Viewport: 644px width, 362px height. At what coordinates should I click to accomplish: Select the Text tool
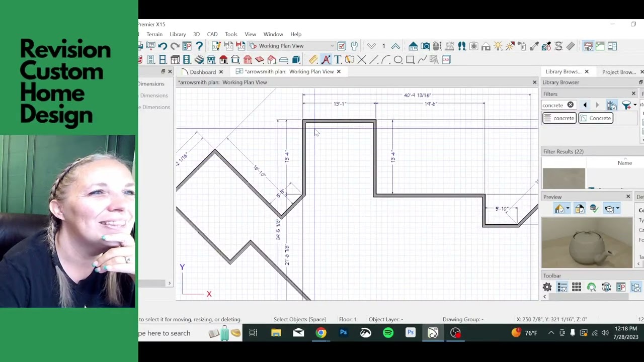(x=338, y=59)
